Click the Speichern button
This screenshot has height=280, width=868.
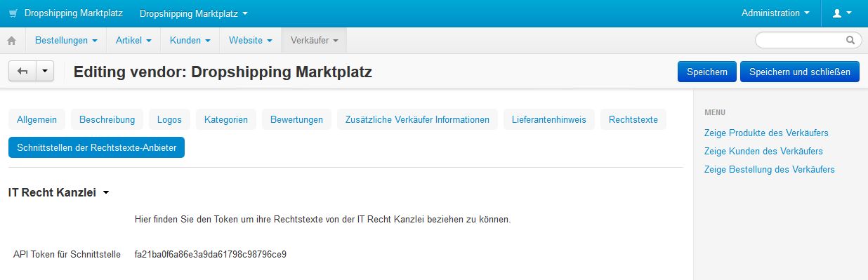pyautogui.click(x=707, y=72)
